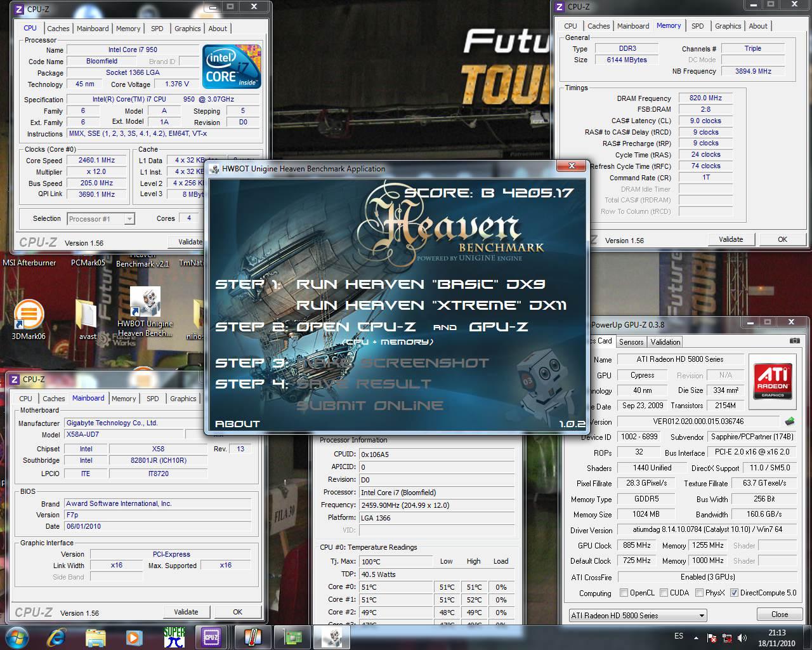Click the BIOS save chip icon in GPU-Z
812x650 pixels.
point(790,421)
